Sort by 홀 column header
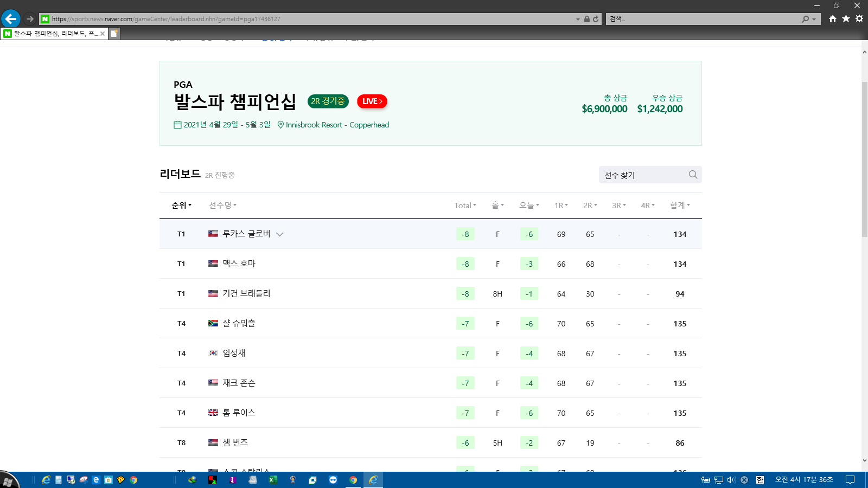 (x=497, y=205)
